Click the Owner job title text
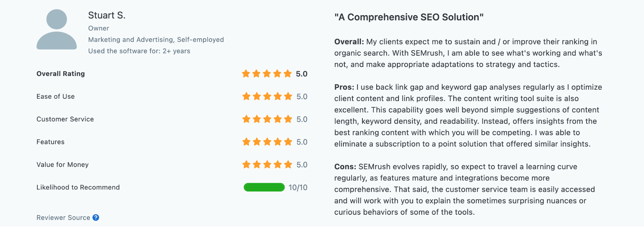Image resolution: width=644 pixels, height=227 pixels. click(99, 28)
